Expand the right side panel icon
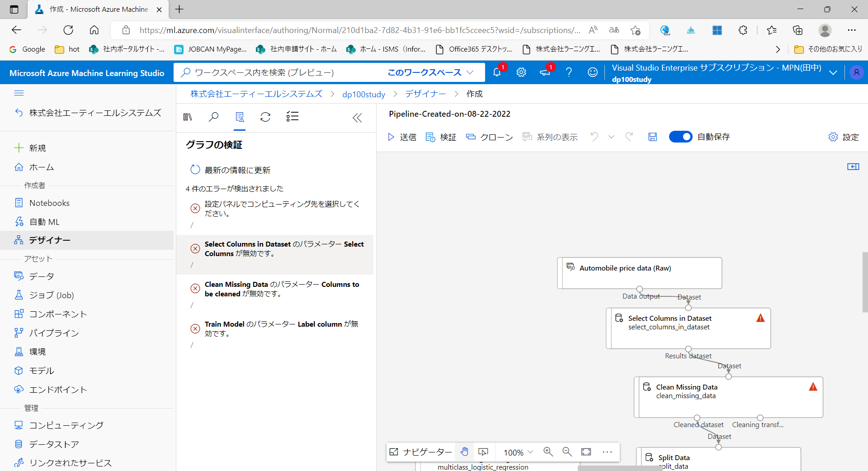This screenshot has height=471, width=868. [x=853, y=167]
